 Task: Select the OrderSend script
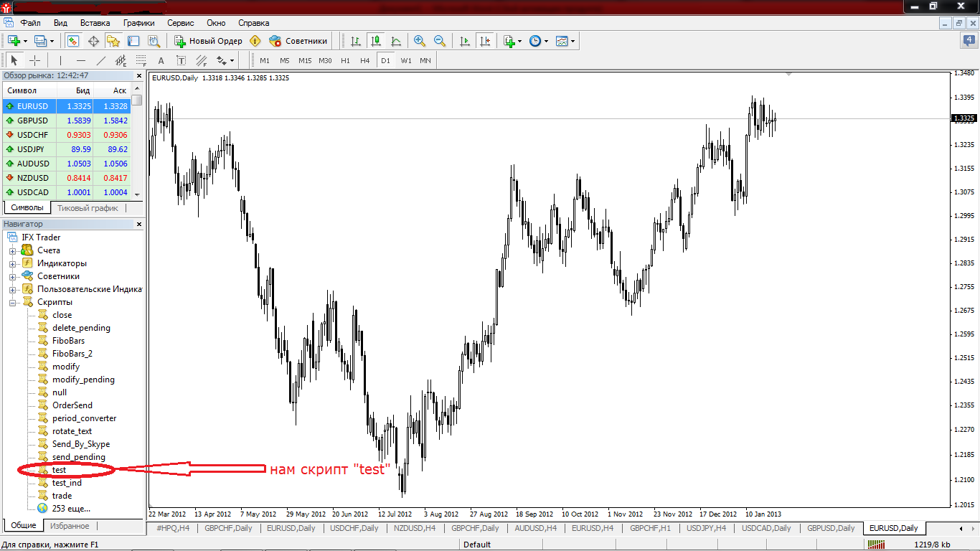tap(72, 405)
